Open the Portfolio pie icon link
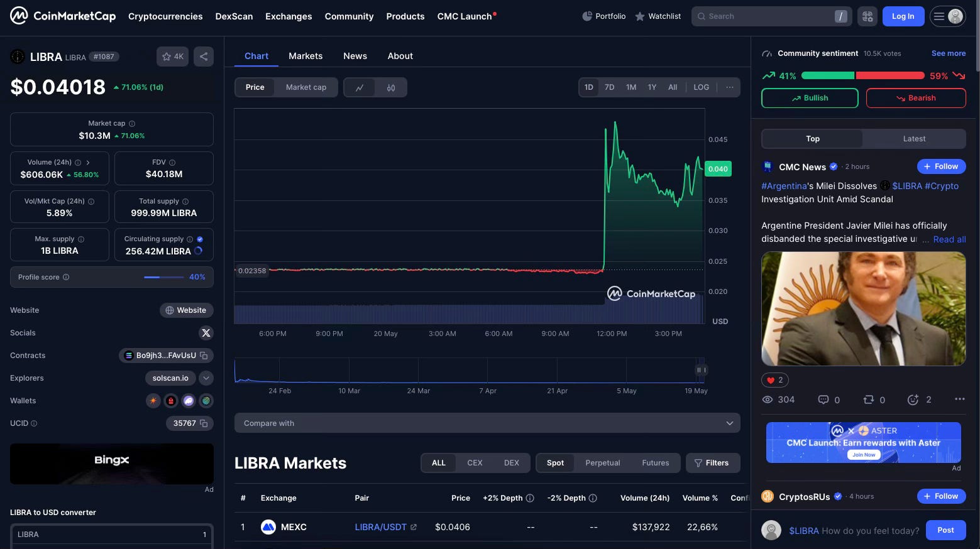 point(603,16)
